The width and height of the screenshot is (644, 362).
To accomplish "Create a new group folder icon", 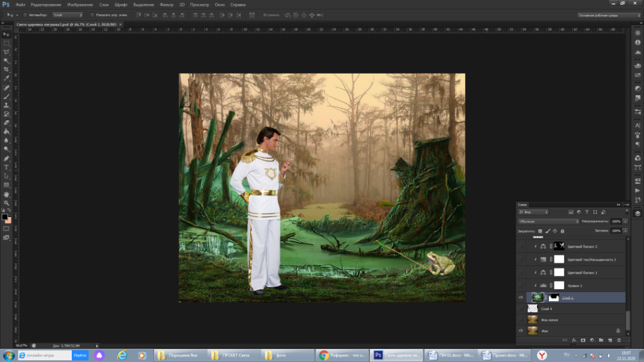I will (601, 340).
